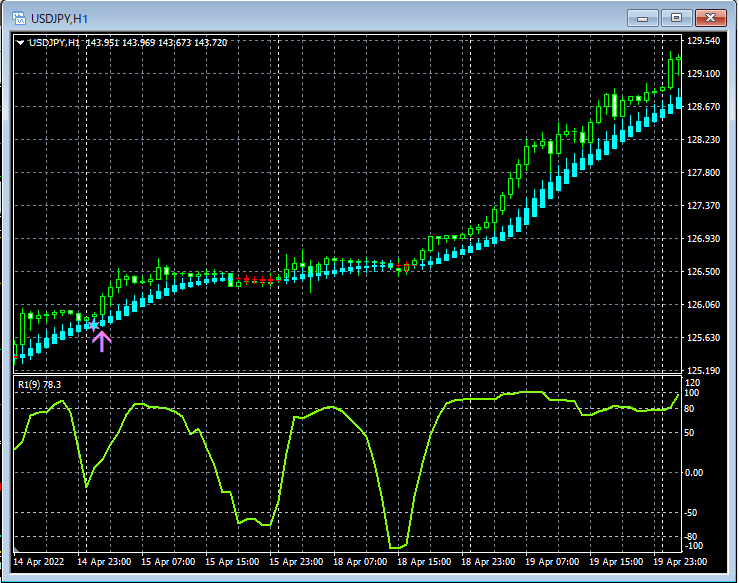Click the 127.370 price scale label
739x583 pixels.
tap(704, 205)
